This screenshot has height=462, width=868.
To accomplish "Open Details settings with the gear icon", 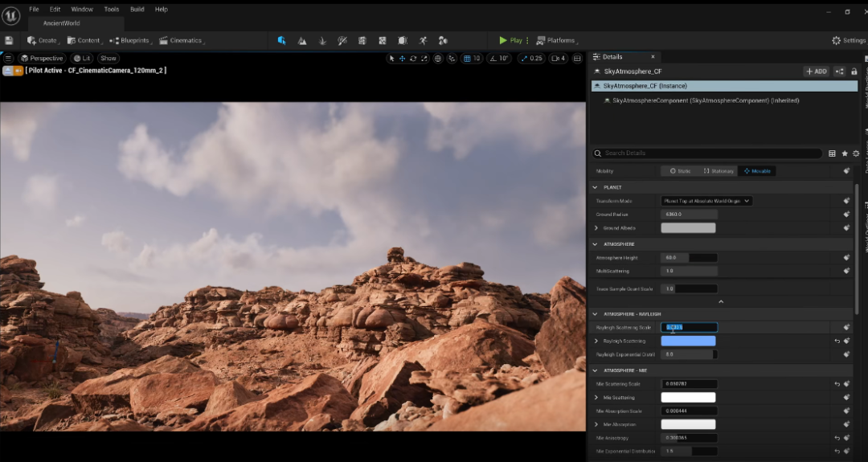I will coord(856,153).
